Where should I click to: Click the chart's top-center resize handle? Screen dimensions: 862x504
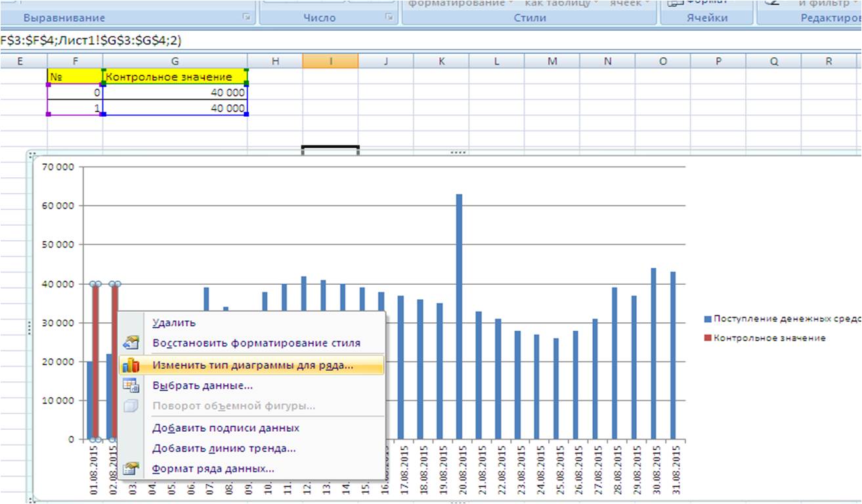[458, 152]
